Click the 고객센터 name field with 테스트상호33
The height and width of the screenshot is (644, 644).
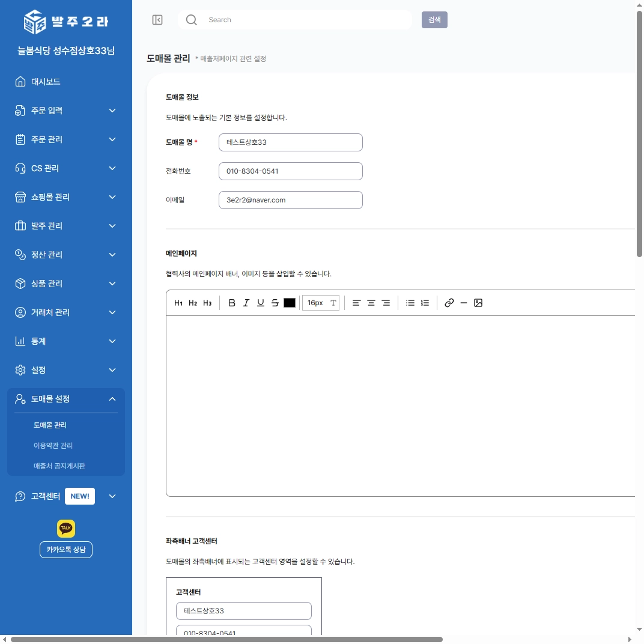244,611
